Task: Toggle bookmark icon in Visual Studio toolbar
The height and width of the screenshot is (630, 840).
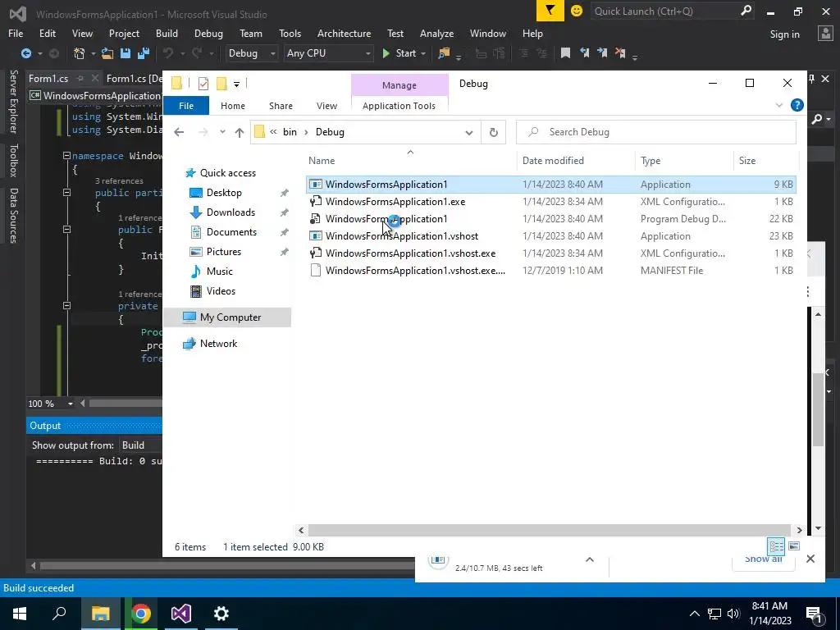Action: click(565, 53)
